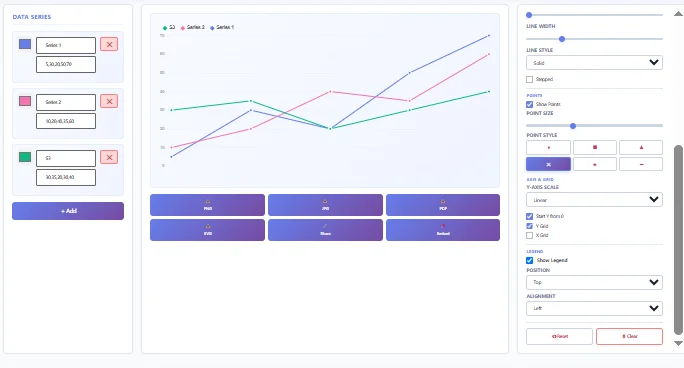This screenshot has height=368, width=684.
Task: Toggle the Stepped checkbox
Action: 530,79
